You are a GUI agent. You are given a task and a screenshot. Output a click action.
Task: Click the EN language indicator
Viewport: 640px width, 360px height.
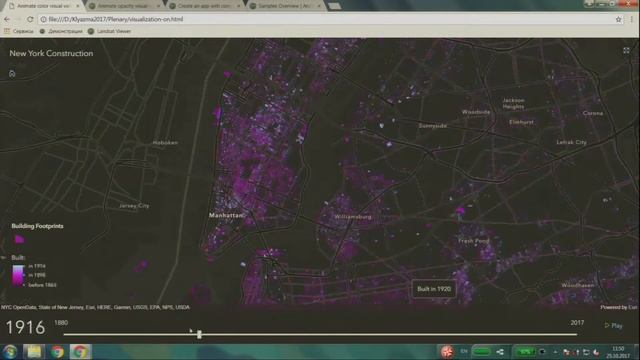(464, 351)
